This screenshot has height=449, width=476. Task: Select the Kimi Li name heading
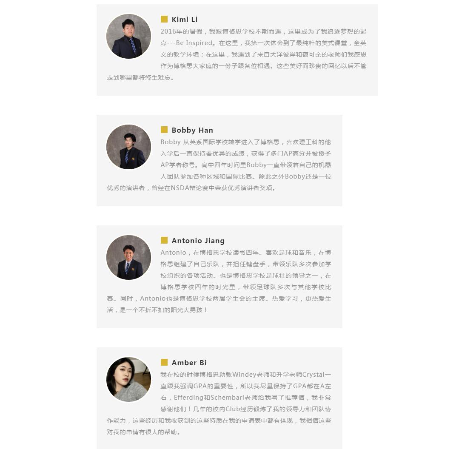coord(185,20)
